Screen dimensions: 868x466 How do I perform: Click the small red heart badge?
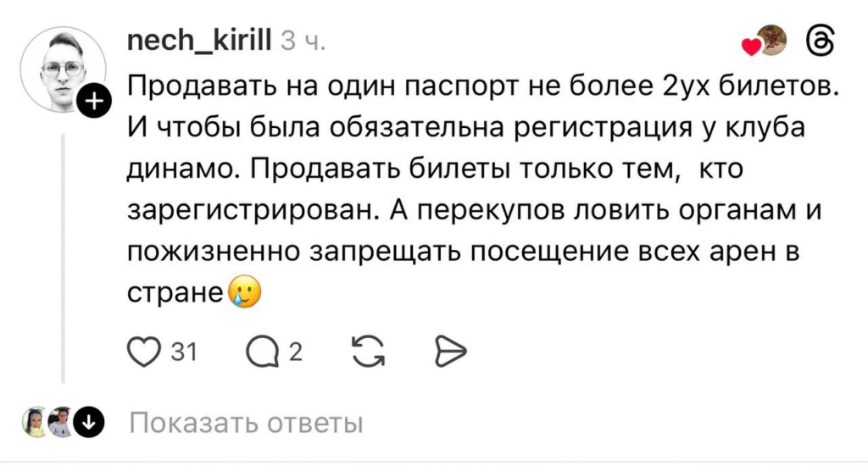tap(750, 47)
